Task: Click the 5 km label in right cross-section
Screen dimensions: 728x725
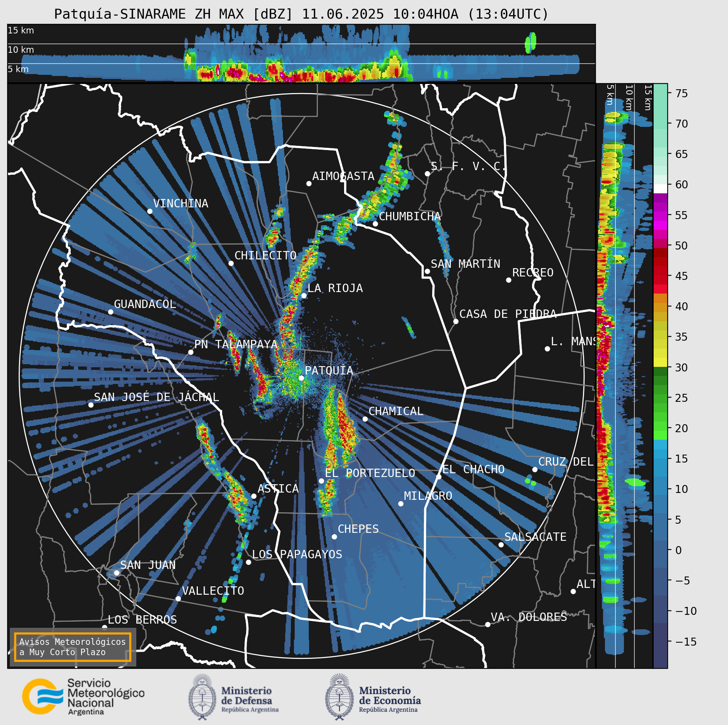Action: pos(610,95)
